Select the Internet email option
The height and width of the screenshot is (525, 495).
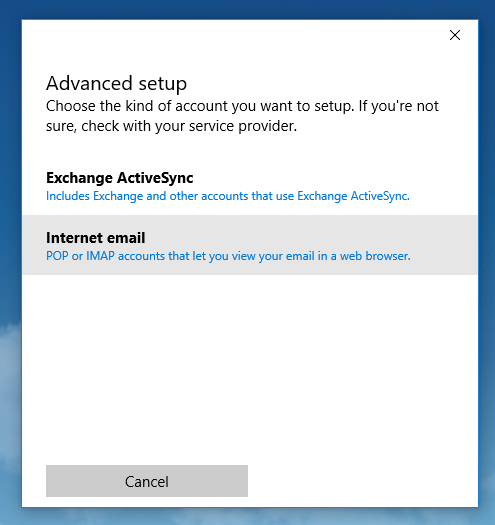pos(250,245)
